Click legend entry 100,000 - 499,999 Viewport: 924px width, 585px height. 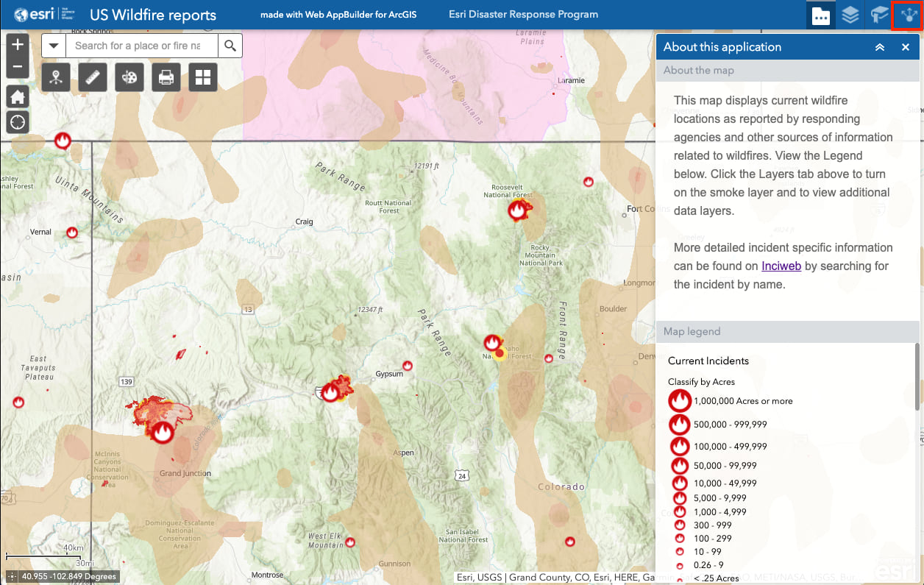730,447
